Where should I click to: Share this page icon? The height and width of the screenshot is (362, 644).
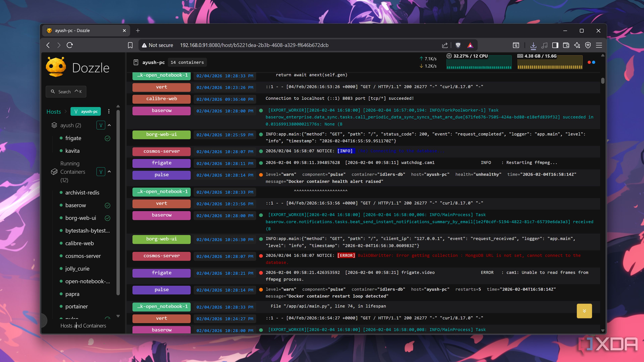pyautogui.click(x=445, y=45)
